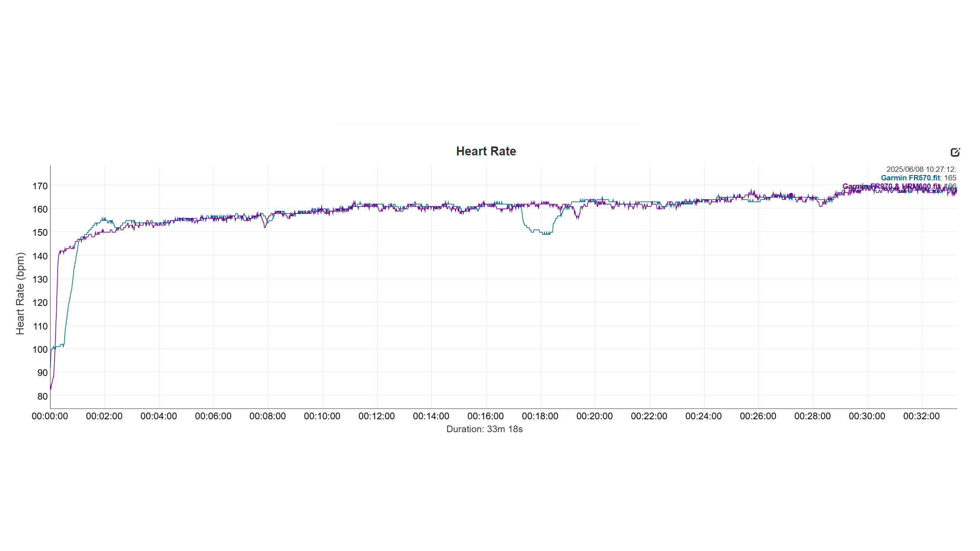Click the 00:22:00 time axis label

point(649,416)
